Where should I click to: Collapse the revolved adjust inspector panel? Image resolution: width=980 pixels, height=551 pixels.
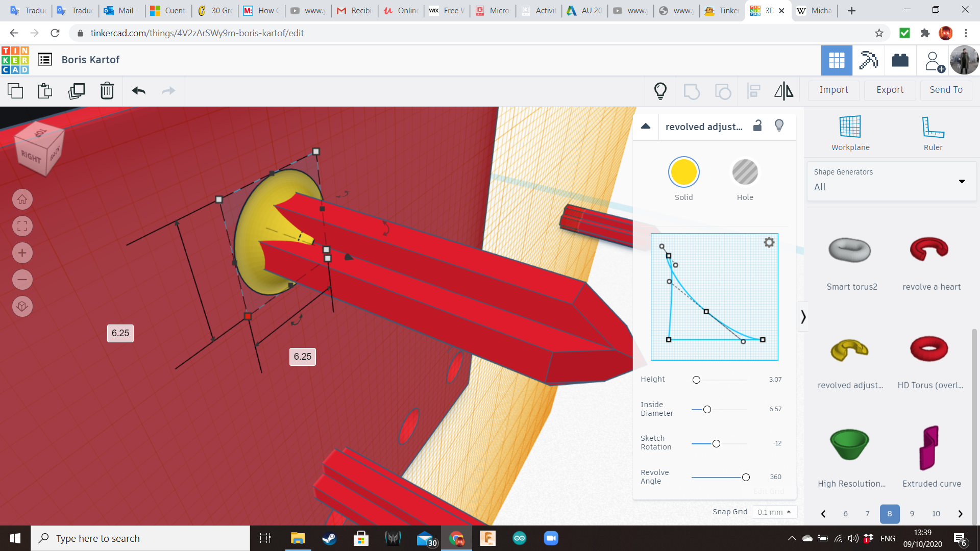click(646, 127)
